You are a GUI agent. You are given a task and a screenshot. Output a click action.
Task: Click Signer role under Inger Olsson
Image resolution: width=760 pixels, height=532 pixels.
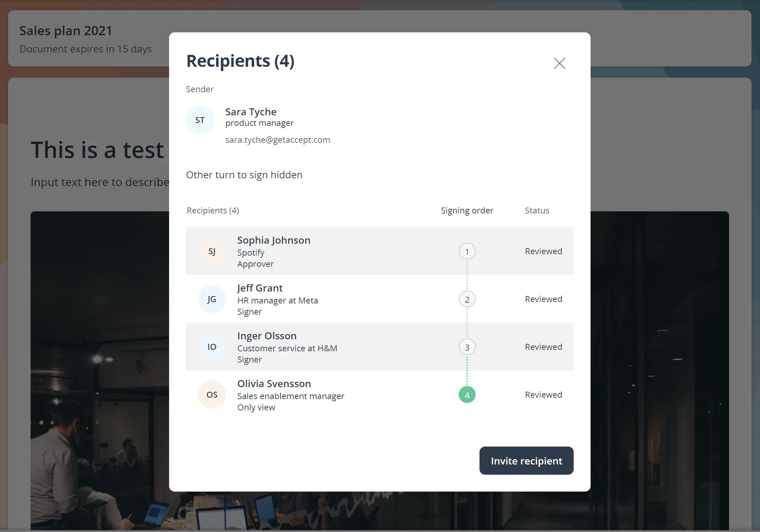(x=250, y=360)
